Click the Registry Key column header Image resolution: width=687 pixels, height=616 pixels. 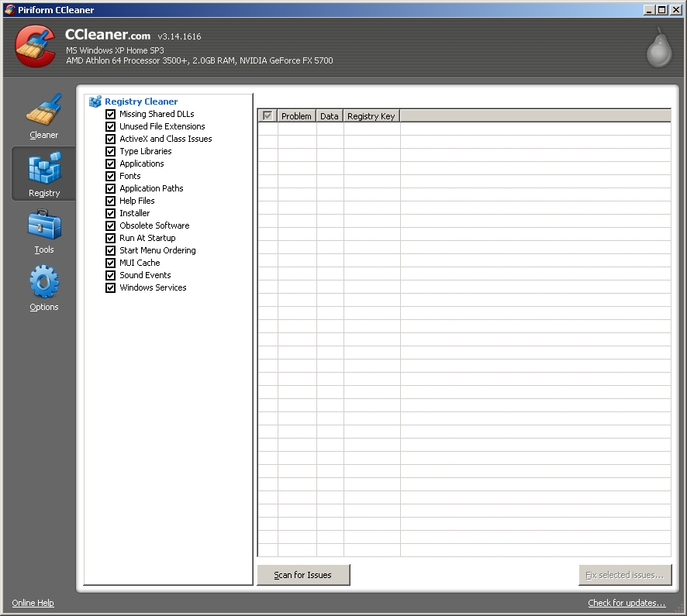pyautogui.click(x=371, y=115)
